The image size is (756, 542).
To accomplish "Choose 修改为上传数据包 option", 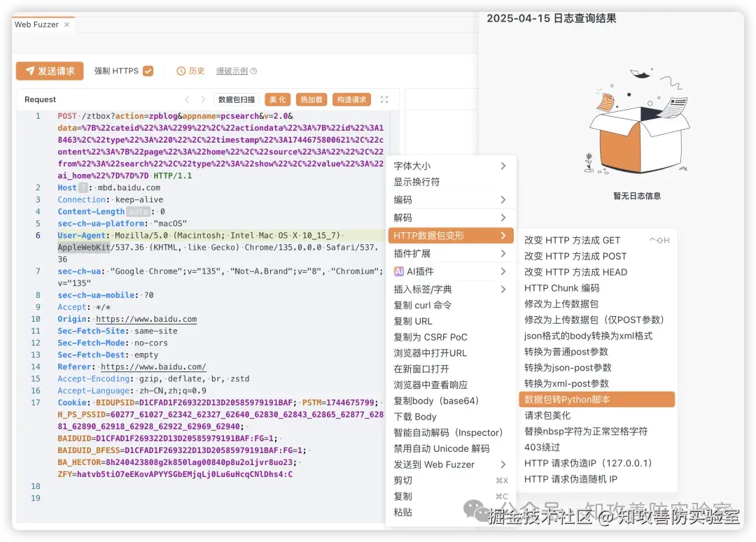I will pyautogui.click(x=597, y=304).
